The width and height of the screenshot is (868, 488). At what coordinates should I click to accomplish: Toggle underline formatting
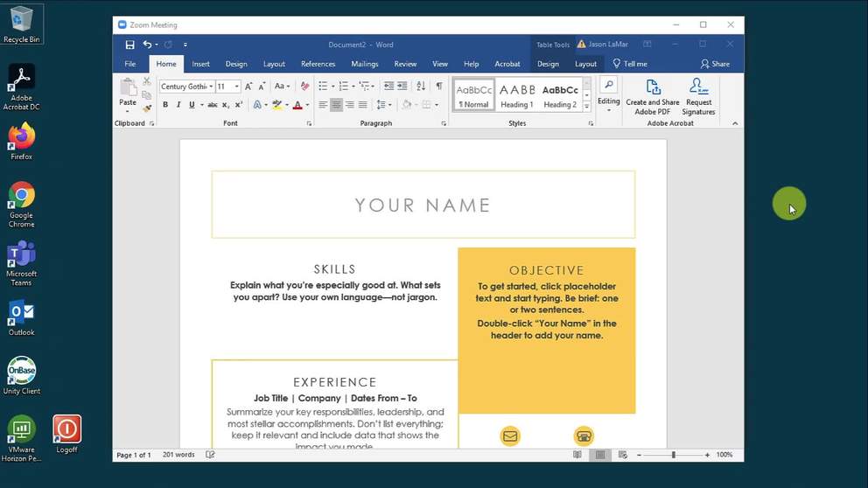click(x=192, y=105)
